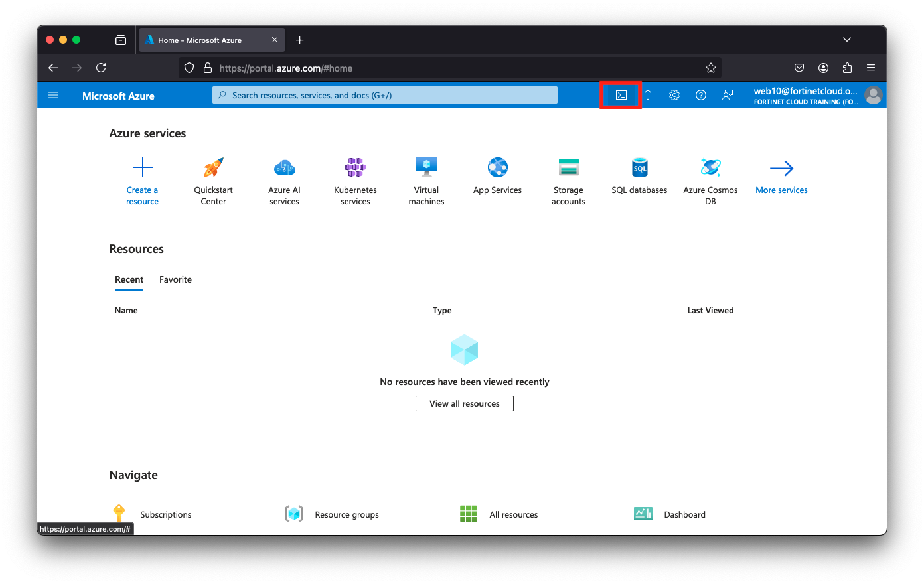Click the shield tracking protection icon
This screenshot has height=584, width=924.
pyautogui.click(x=189, y=68)
